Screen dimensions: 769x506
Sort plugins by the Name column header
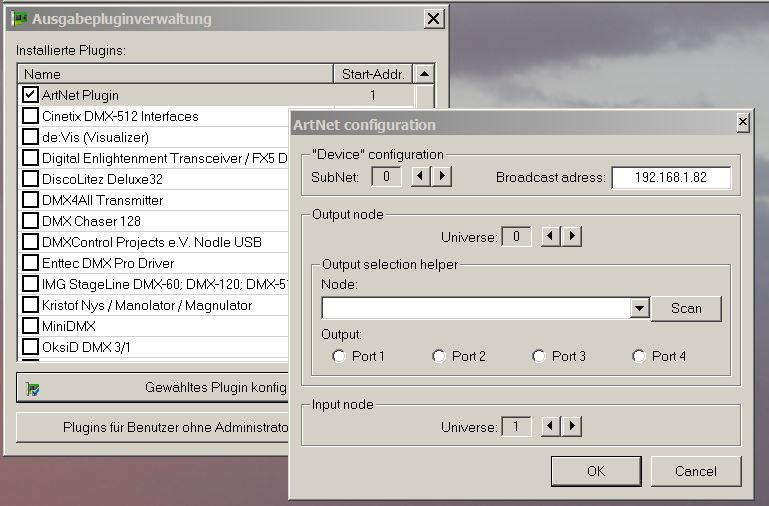[x=175, y=74]
